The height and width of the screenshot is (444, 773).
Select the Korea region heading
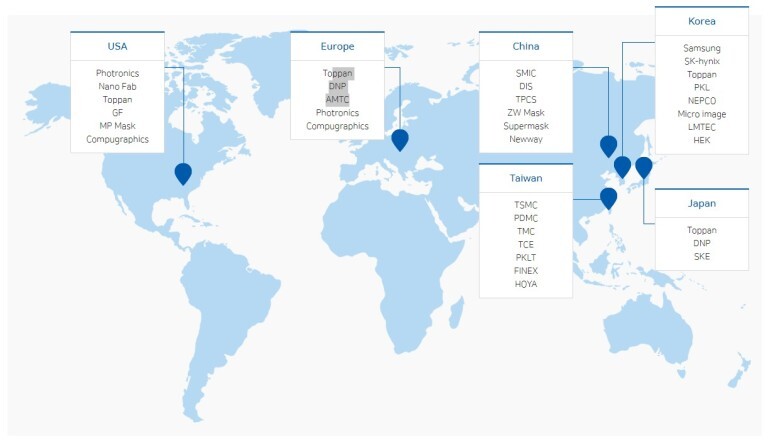pos(702,21)
